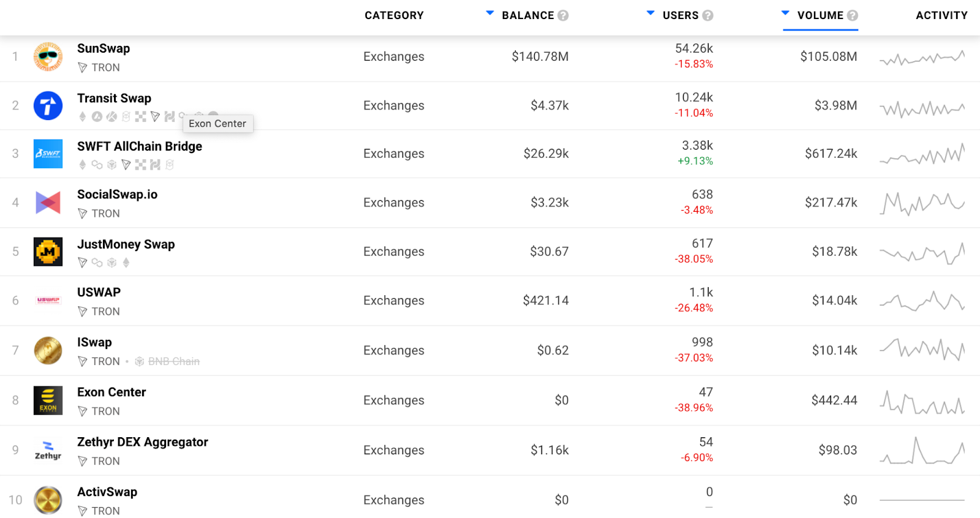Open the ISwap dapp name link
The width and height of the screenshot is (980, 518).
[94, 342]
